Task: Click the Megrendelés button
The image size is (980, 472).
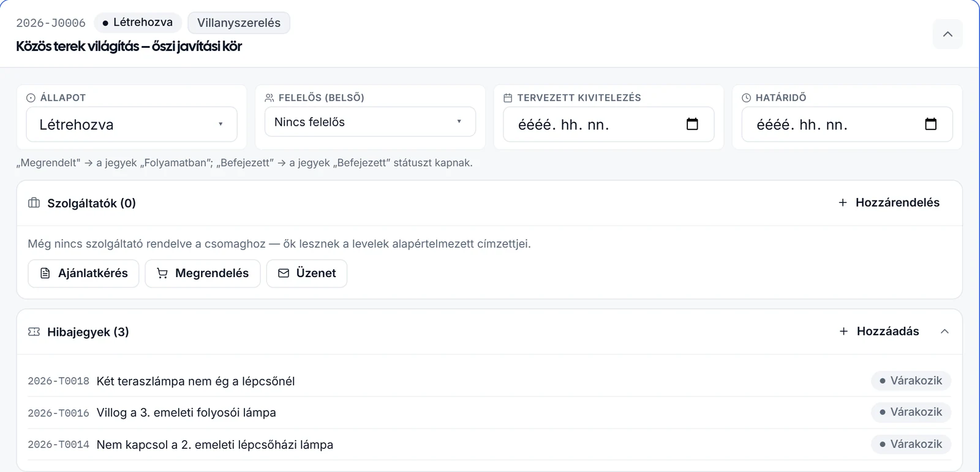Action: point(203,273)
